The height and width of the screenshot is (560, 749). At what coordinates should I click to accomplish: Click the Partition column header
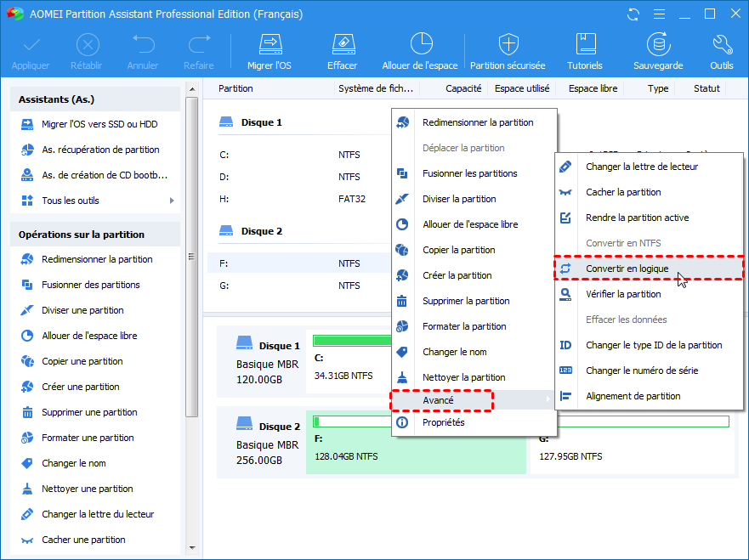pyautogui.click(x=236, y=88)
